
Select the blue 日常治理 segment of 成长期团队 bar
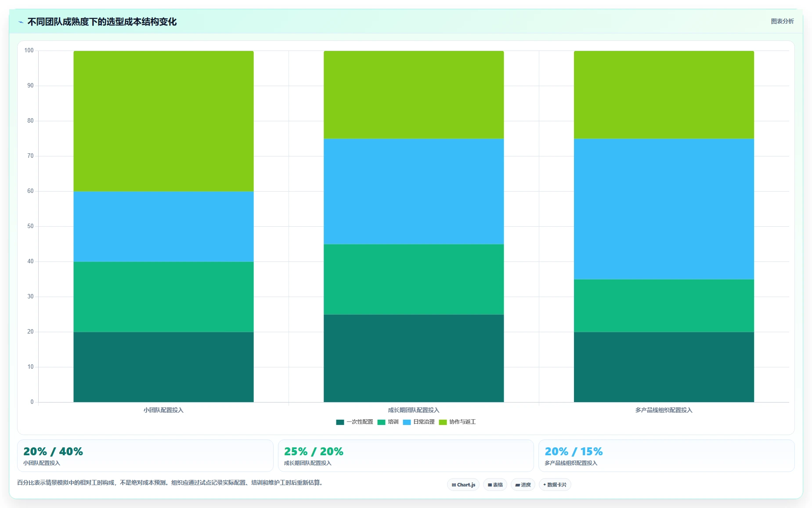414,191
